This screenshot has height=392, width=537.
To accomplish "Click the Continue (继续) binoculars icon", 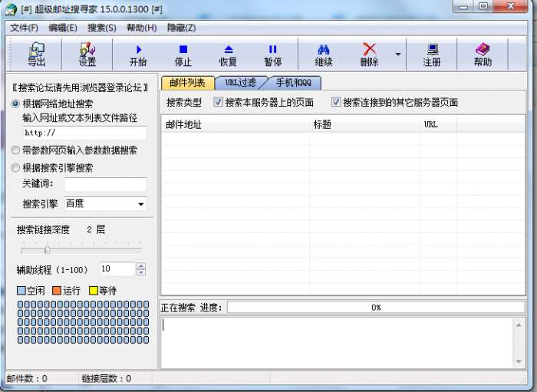I will (x=324, y=55).
